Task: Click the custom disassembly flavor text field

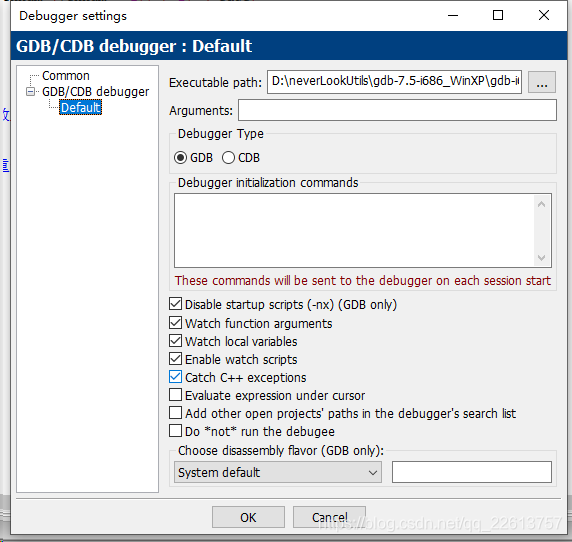Action: [x=472, y=472]
